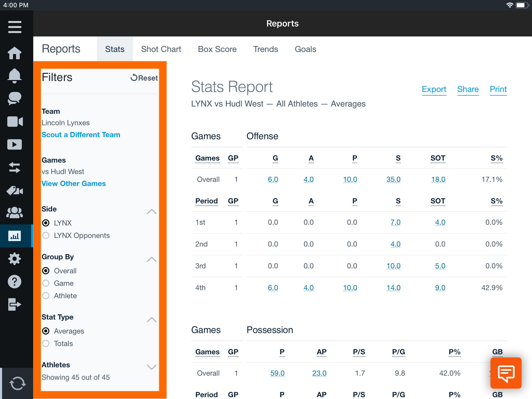Image resolution: width=532 pixels, height=399 pixels.
Task: Group results by Athlete
Action: click(x=46, y=296)
